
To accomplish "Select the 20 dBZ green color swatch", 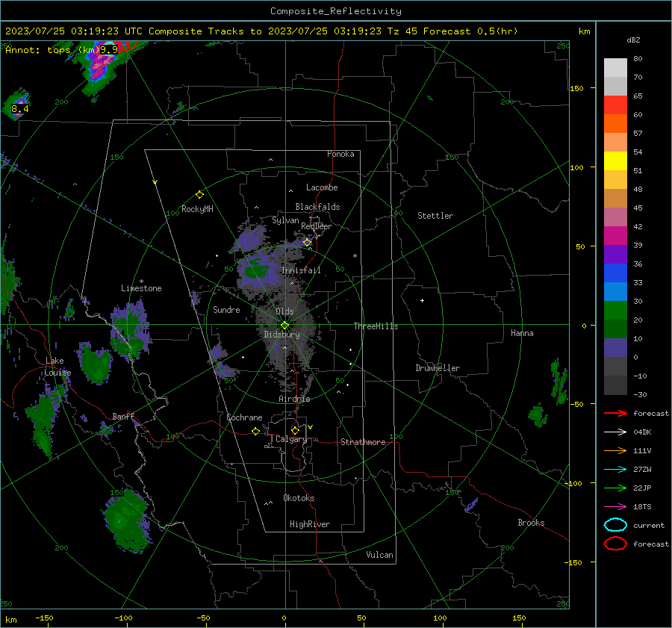I will click(615, 311).
